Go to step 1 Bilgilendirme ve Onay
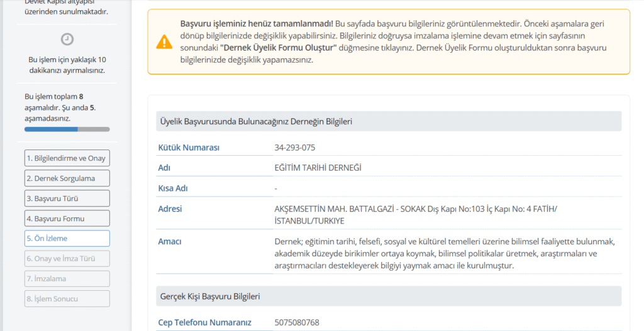 (67, 158)
